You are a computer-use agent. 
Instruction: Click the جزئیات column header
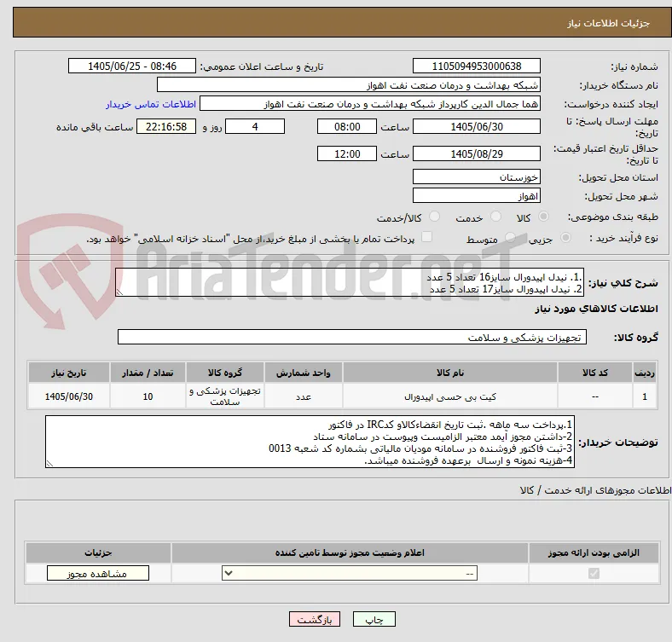pyautogui.click(x=98, y=552)
